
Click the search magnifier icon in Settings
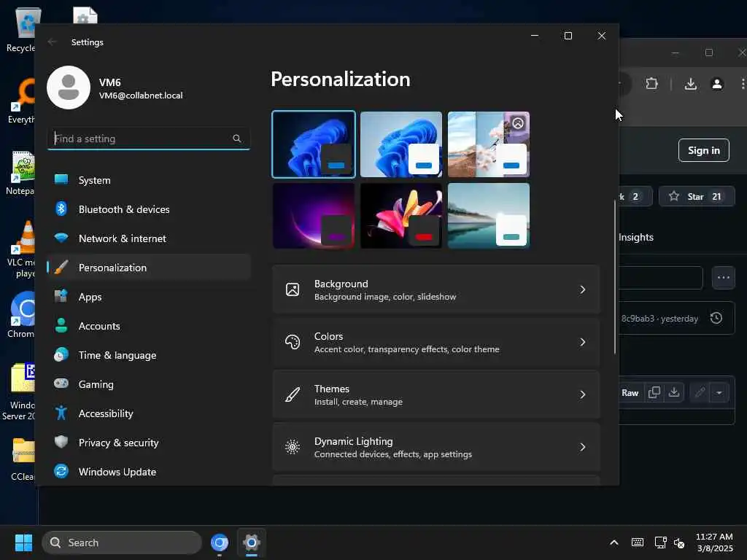pos(237,139)
